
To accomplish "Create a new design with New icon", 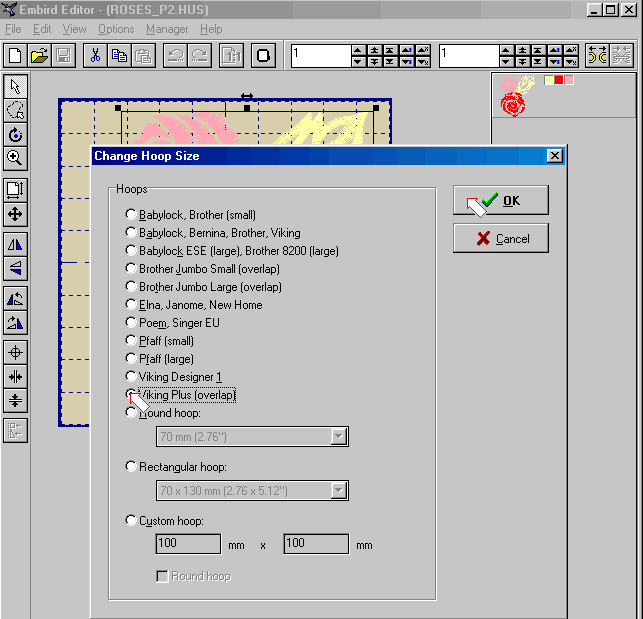I will [15, 55].
